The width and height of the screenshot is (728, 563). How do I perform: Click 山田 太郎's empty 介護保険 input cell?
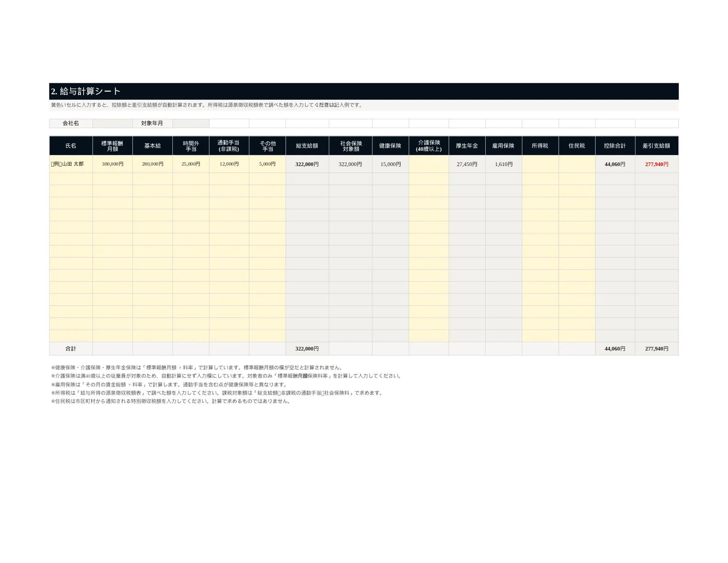click(429, 164)
